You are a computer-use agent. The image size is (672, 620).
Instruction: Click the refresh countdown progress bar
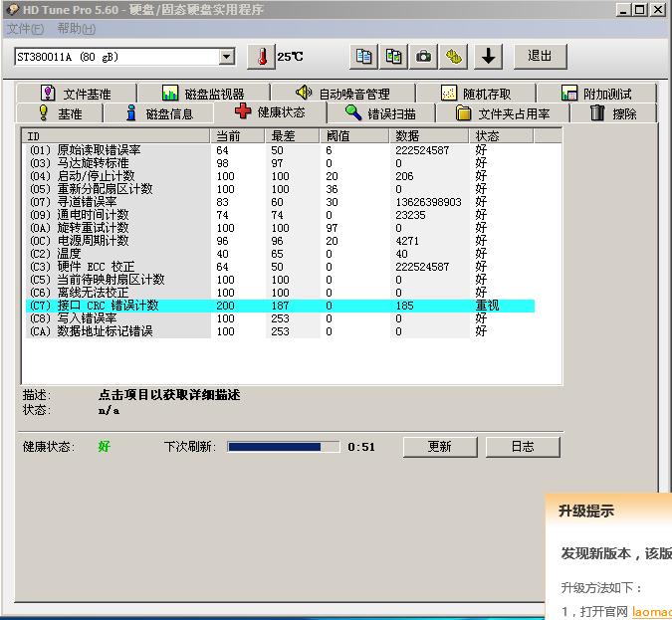point(284,447)
